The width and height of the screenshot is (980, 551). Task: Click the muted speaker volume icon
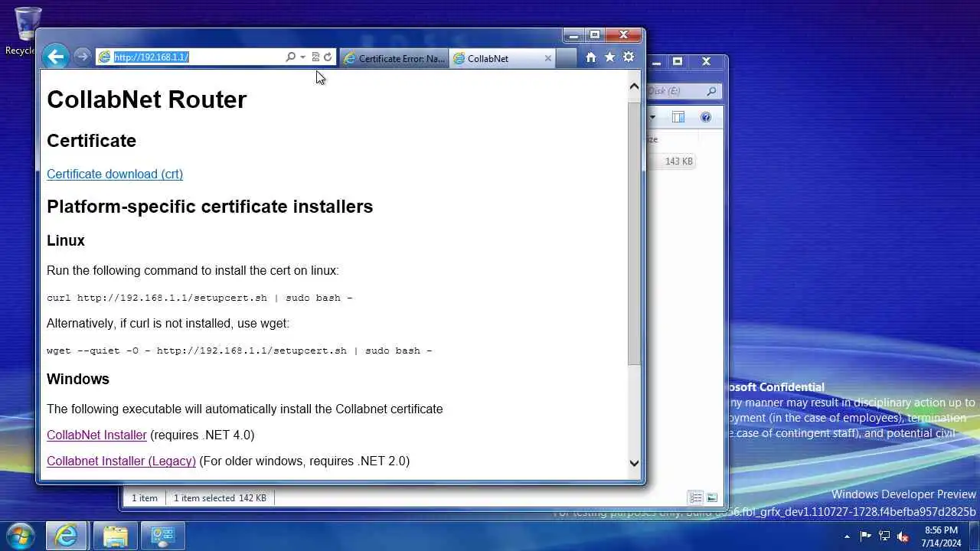point(903,536)
